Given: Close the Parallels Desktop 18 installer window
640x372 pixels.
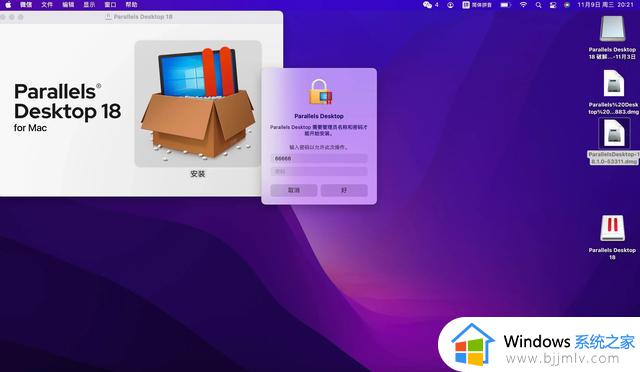Looking at the screenshot, I should [x=3, y=17].
